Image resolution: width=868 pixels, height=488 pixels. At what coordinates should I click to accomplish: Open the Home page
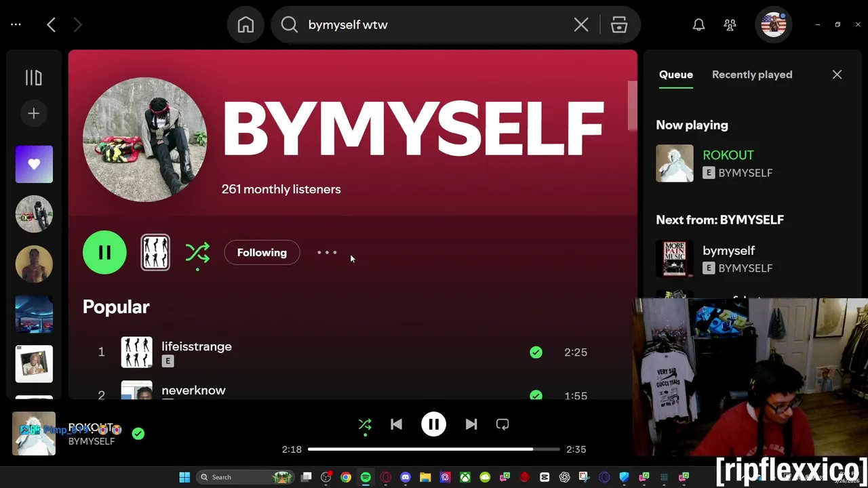pos(245,24)
